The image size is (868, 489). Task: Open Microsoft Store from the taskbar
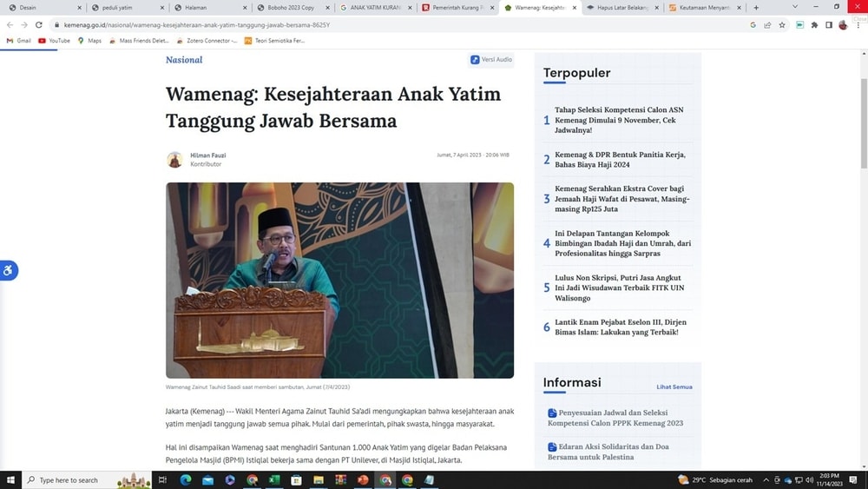click(x=296, y=480)
